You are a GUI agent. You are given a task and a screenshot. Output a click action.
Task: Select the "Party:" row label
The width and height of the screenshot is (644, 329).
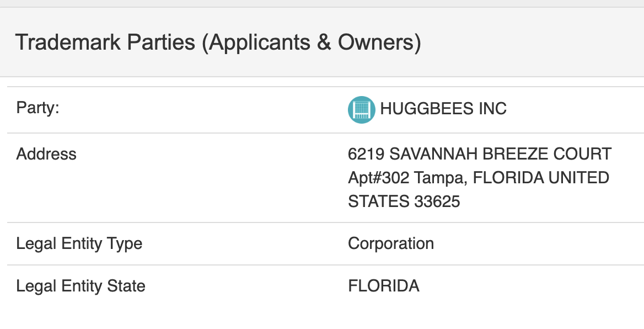click(x=37, y=108)
